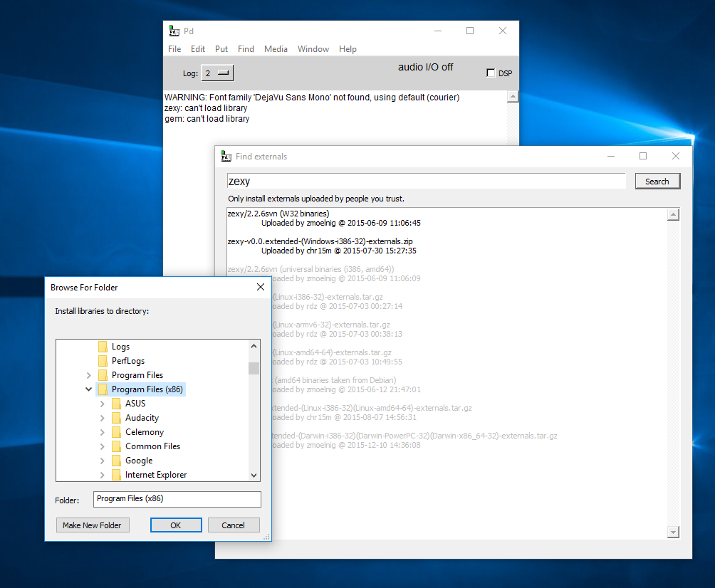Select the Common Files folder icon

117,446
